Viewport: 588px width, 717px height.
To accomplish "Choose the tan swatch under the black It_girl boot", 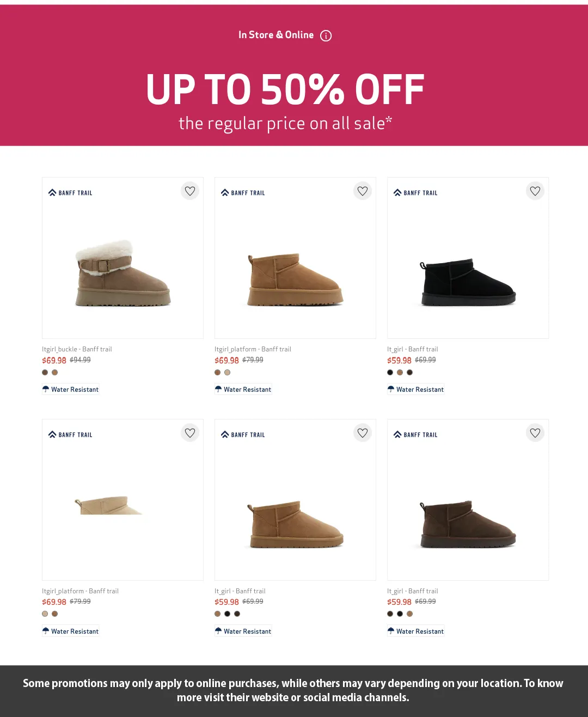I will pos(400,373).
